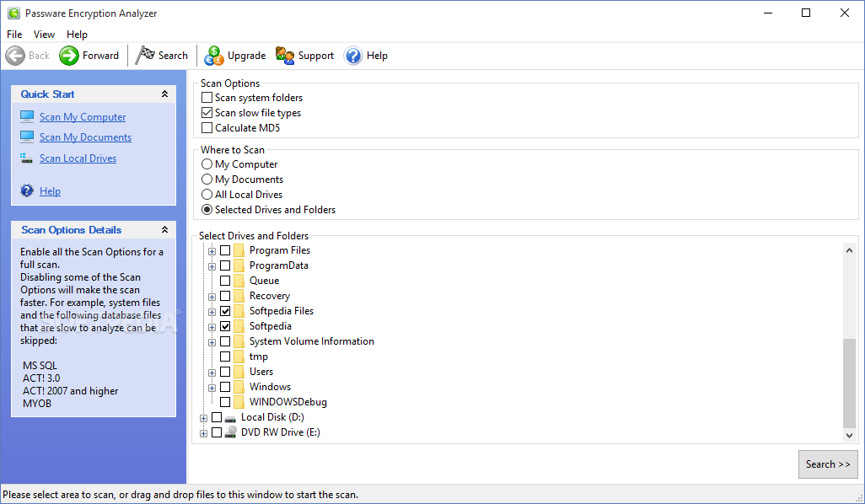Click the grey Back arrow icon

tap(15, 56)
